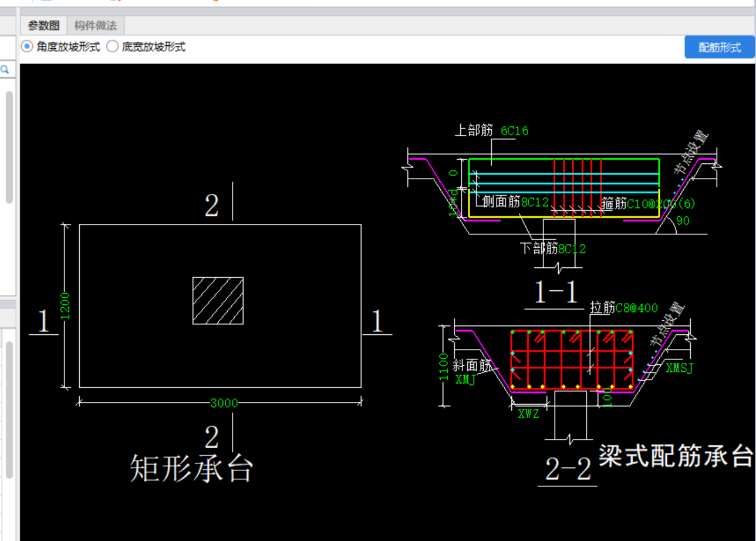Viewport: 756px width, 541px height.
Task: Click the search magnifier icon in left panel
Action: click(5, 70)
